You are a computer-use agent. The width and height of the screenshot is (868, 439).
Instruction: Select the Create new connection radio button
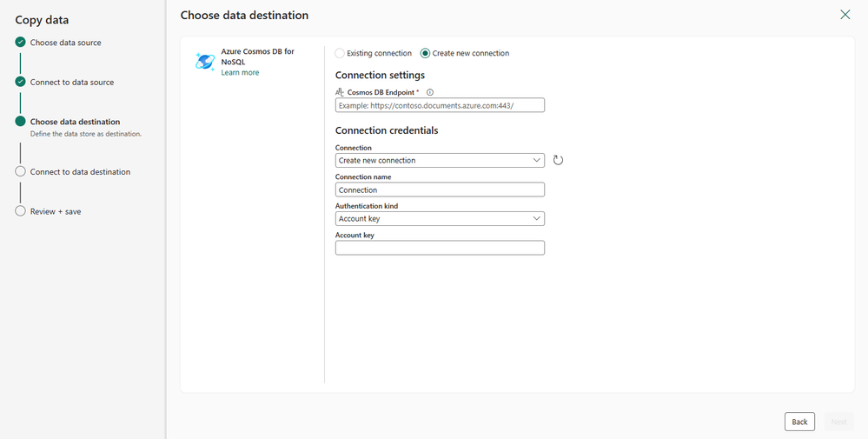click(425, 53)
